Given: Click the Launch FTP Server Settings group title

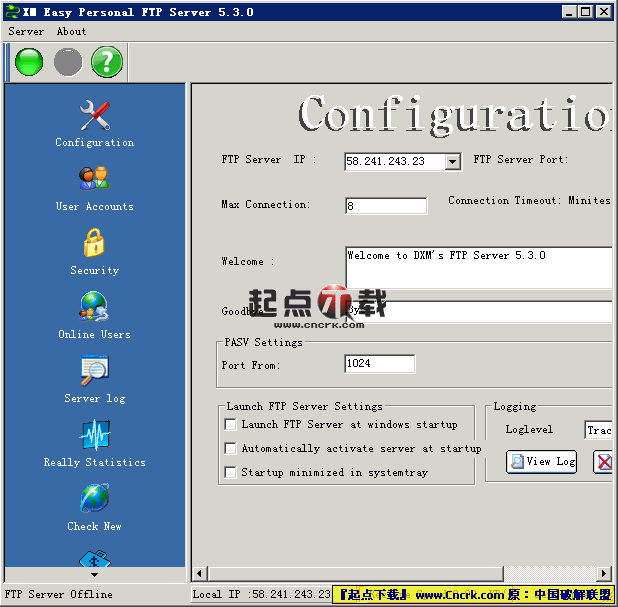Looking at the screenshot, I should tap(304, 406).
